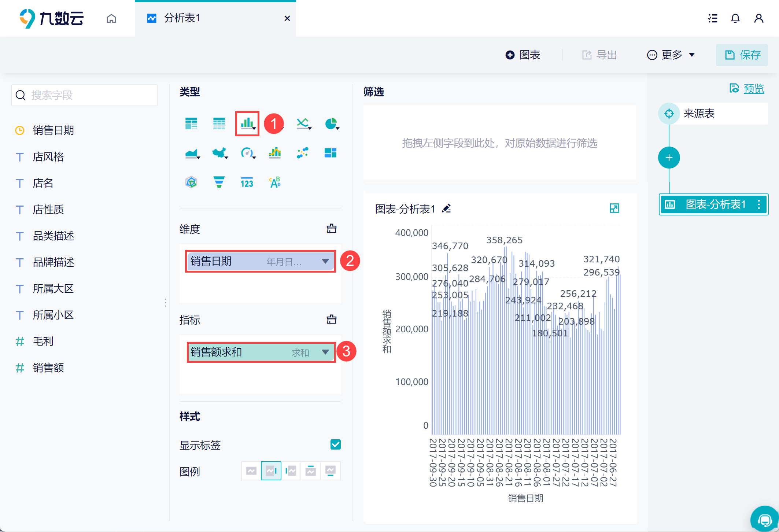Select the scatter plot chart icon
Viewport: 779px width, 532px height.
[303, 153]
